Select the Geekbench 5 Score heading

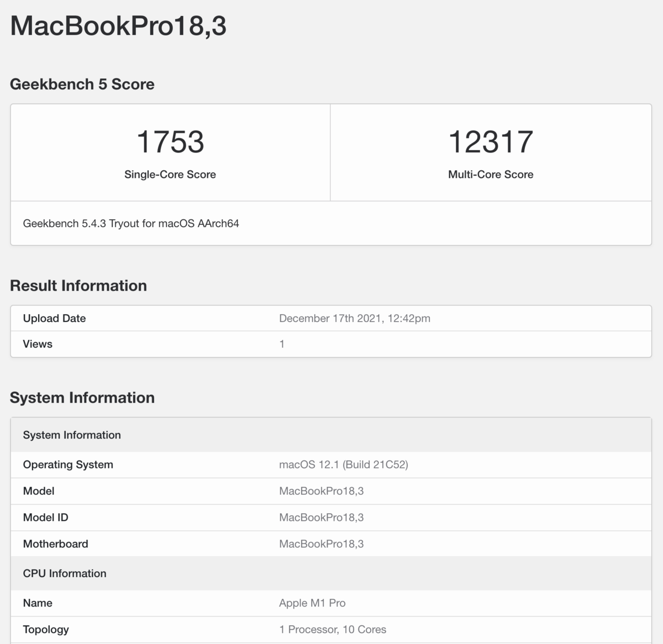(82, 84)
